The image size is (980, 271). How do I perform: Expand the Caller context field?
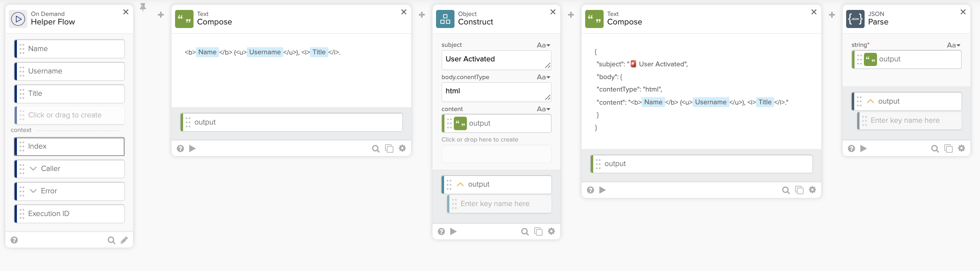(x=33, y=169)
